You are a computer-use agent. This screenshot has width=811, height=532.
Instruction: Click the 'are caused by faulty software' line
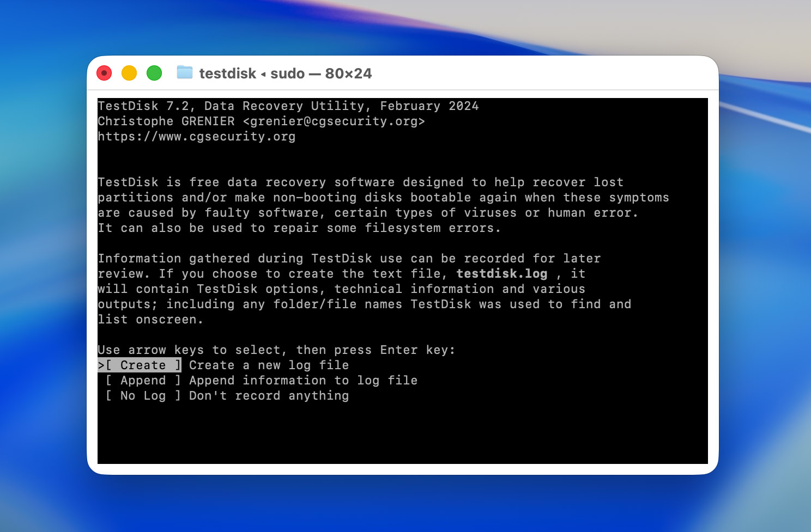tap(368, 212)
